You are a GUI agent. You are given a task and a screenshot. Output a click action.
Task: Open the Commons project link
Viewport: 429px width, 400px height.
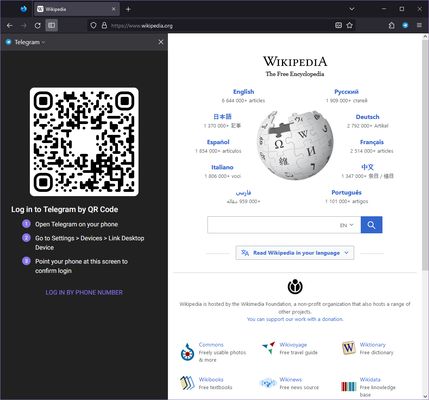[211, 345]
